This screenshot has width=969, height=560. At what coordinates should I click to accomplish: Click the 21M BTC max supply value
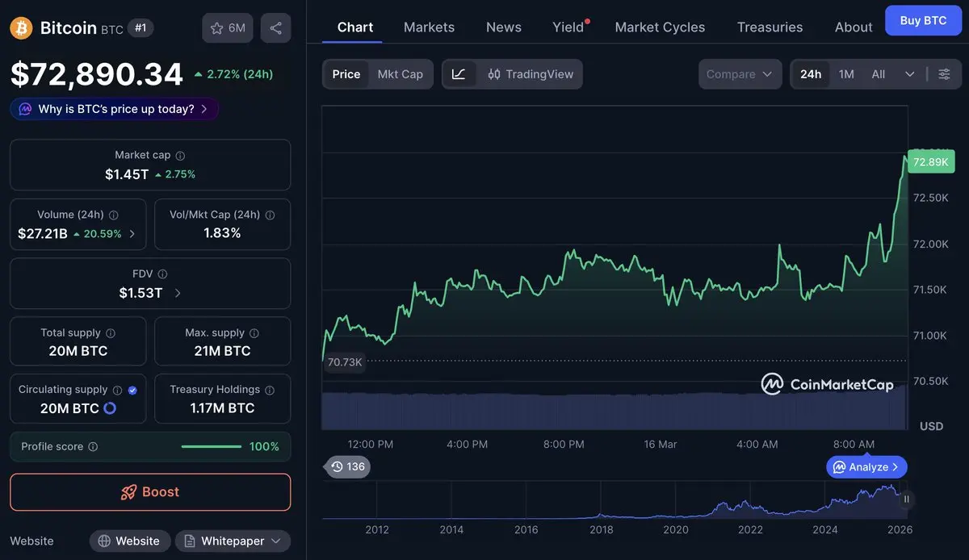[x=222, y=351]
